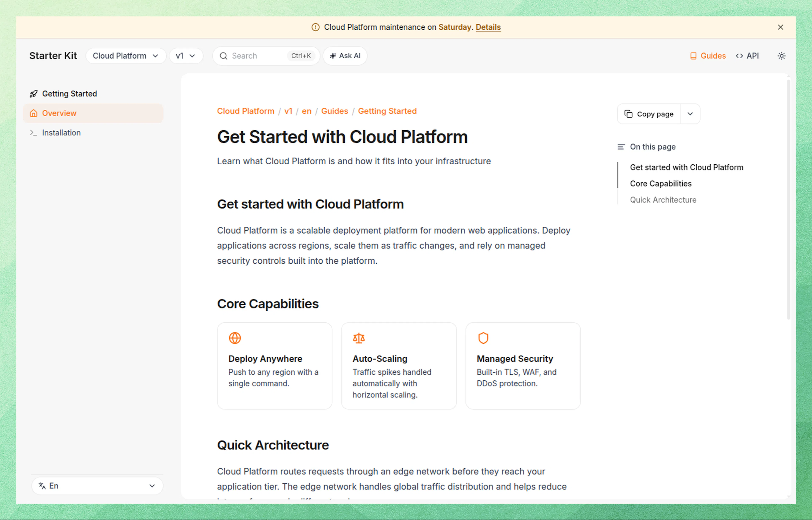Open the v1 version dropdown
The height and width of the screenshot is (520, 812).
[186, 56]
